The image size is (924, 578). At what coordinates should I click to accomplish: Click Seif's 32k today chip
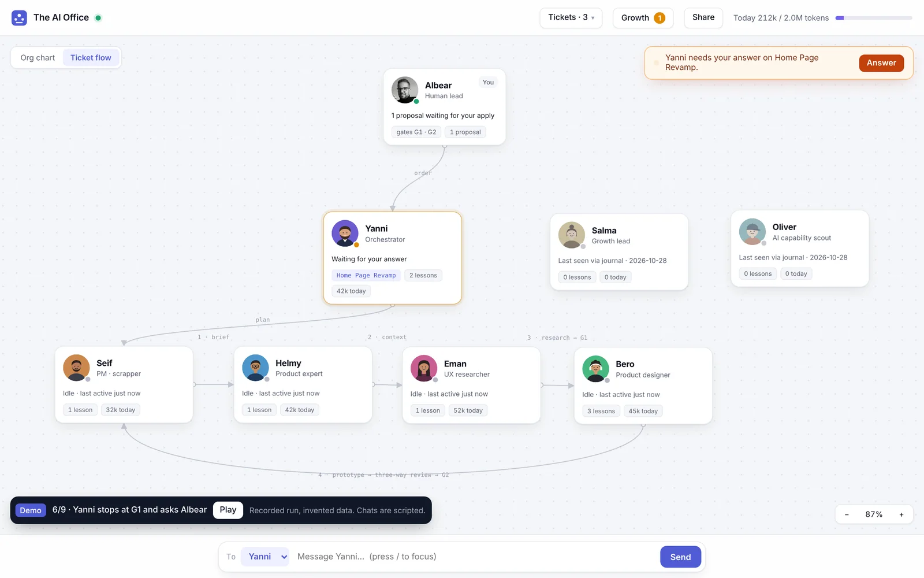(120, 410)
